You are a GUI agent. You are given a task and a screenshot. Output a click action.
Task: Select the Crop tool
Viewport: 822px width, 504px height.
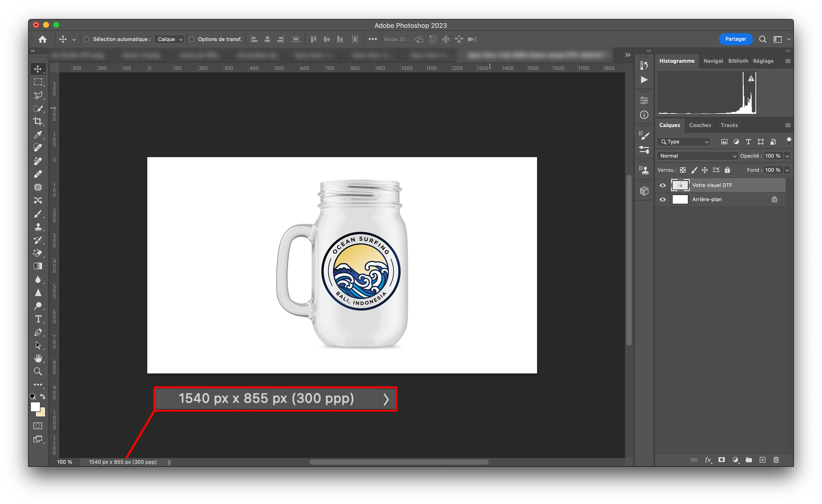[38, 121]
